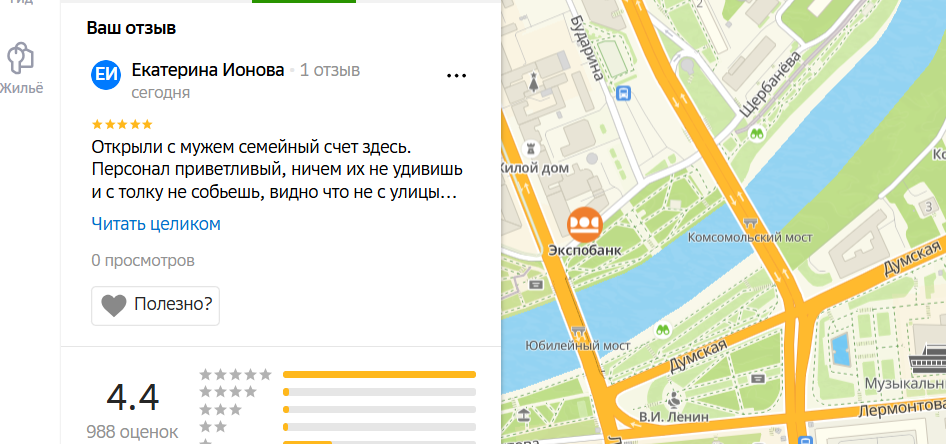The height and width of the screenshot is (444, 946).
Task: Filter reviews by four-star row
Action: click(x=338, y=392)
